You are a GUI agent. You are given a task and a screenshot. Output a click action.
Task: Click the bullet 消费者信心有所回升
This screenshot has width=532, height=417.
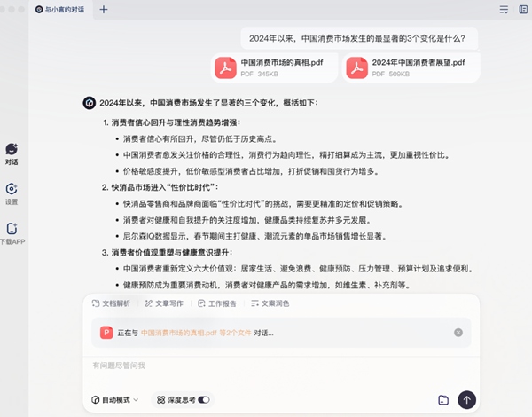pos(200,139)
